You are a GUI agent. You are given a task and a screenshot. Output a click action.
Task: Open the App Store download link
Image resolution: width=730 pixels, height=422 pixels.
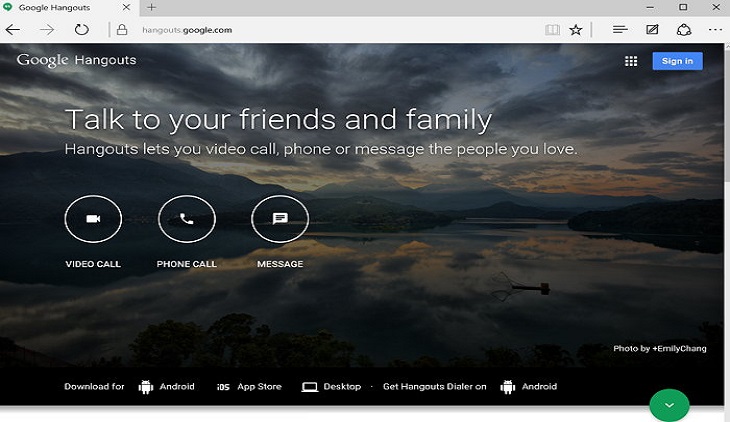(259, 387)
